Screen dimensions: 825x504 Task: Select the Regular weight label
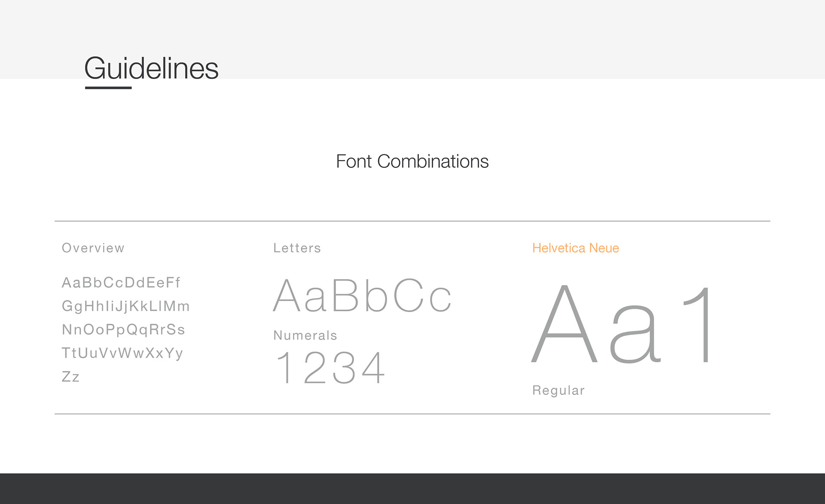tap(558, 390)
